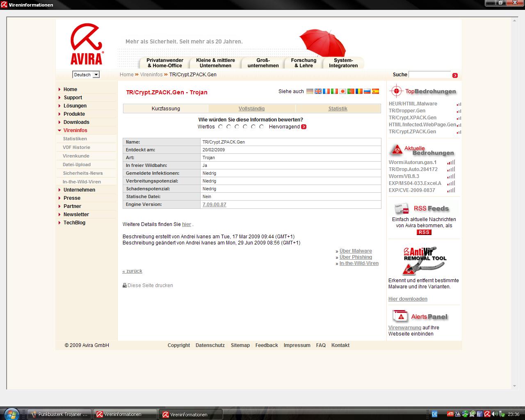Open the Hier downloaden link

pos(408,299)
